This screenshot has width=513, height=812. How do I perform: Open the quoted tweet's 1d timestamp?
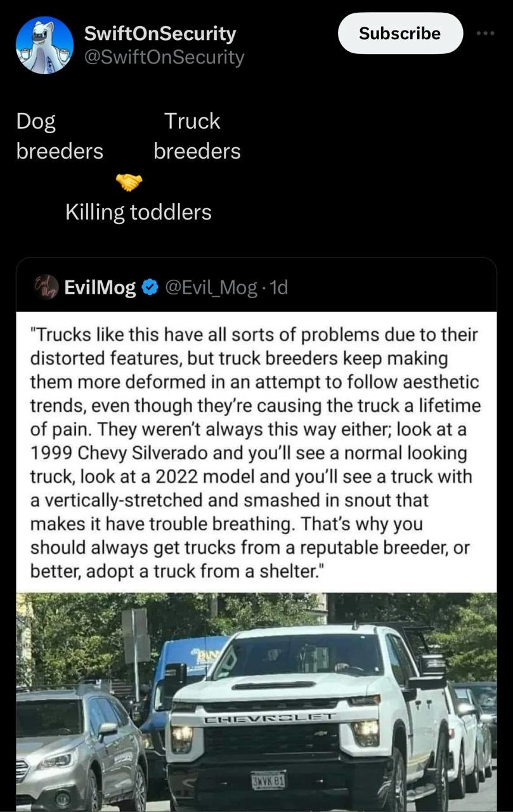279,288
